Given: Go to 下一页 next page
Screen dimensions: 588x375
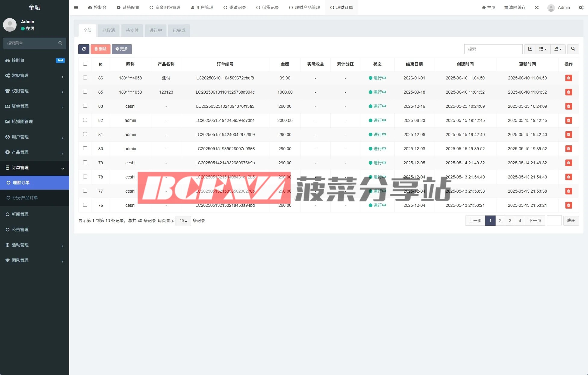Looking at the screenshot, I should click(535, 221).
